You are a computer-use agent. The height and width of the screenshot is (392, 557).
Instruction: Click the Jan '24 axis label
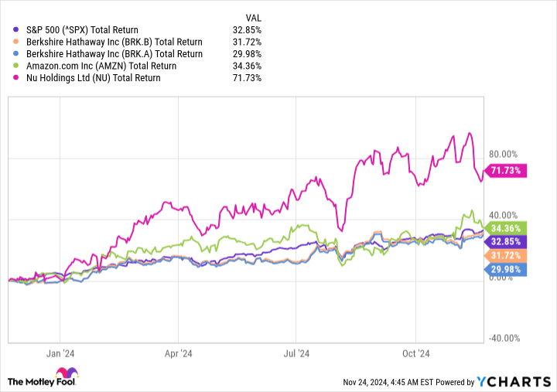[x=60, y=353]
